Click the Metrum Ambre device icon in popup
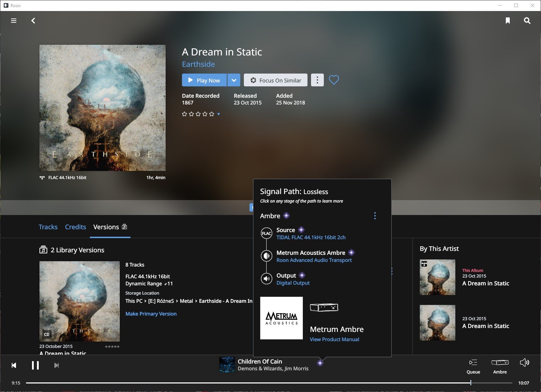The width and height of the screenshot is (541, 392). (324, 307)
